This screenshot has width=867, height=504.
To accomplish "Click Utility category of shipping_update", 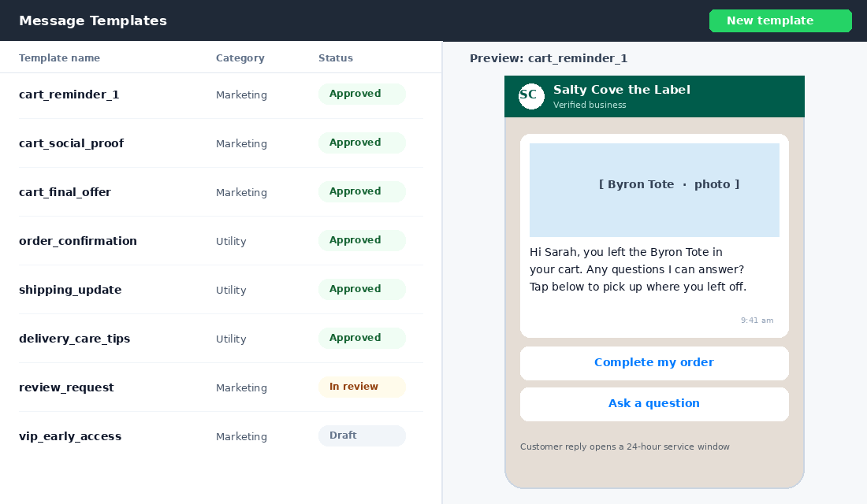I will coord(231,290).
